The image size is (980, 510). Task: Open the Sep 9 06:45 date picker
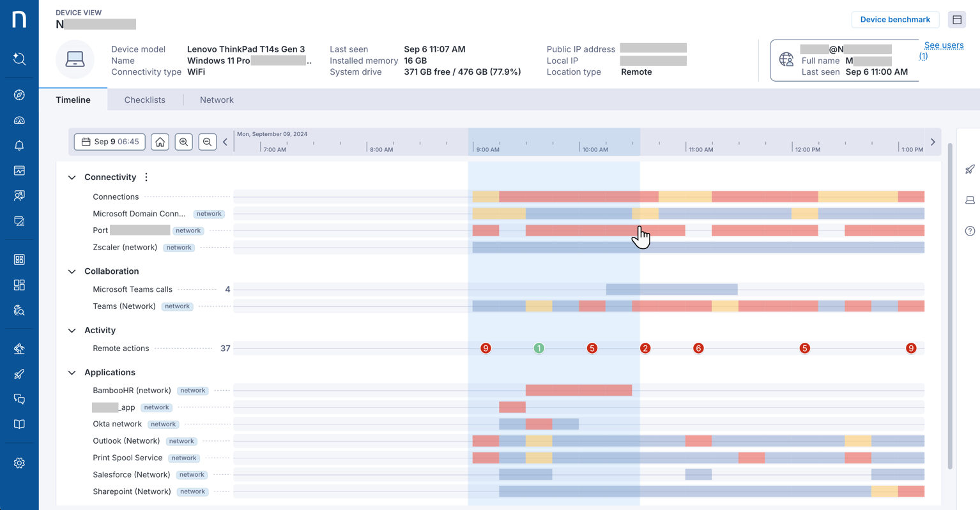pyautogui.click(x=110, y=142)
